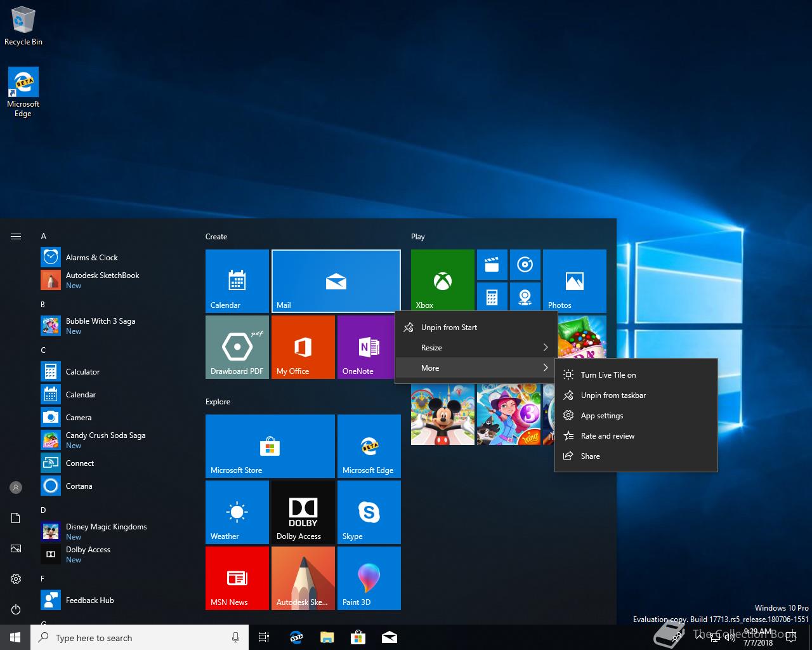The image size is (812, 650).
Task: Open the Microsoft Store tile
Action: (x=270, y=446)
